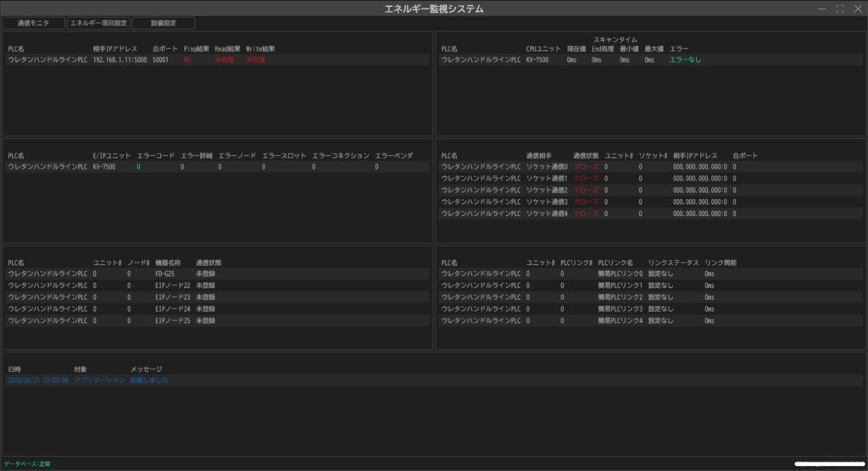Click the Read結果 column header
The width and height of the screenshot is (868, 471).
[227, 48]
